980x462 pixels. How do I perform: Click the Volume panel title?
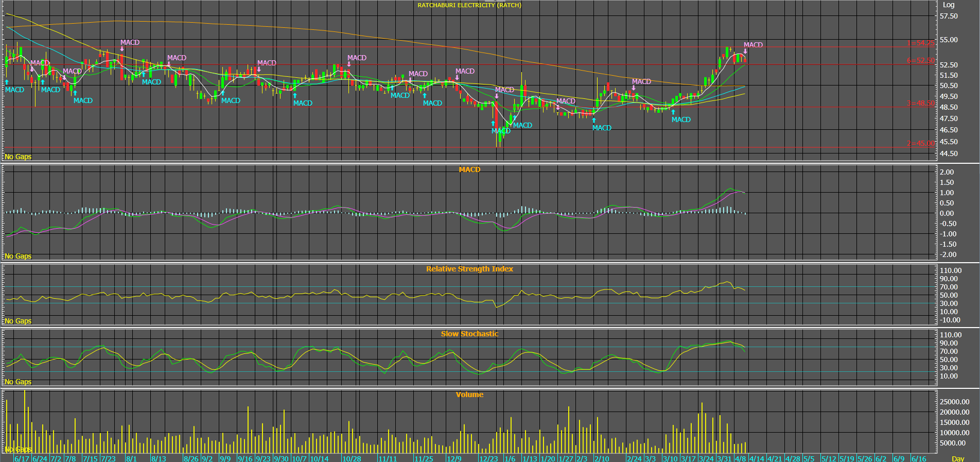click(x=469, y=395)
